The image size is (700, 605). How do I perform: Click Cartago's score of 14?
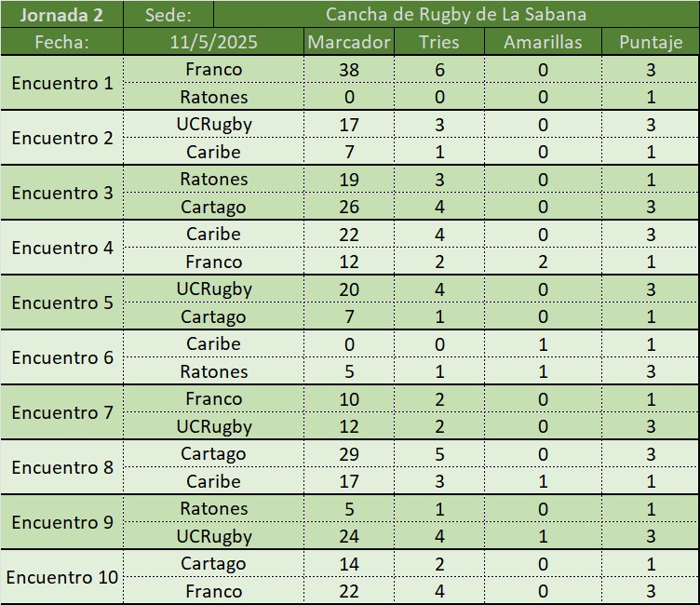coord(349,564)
